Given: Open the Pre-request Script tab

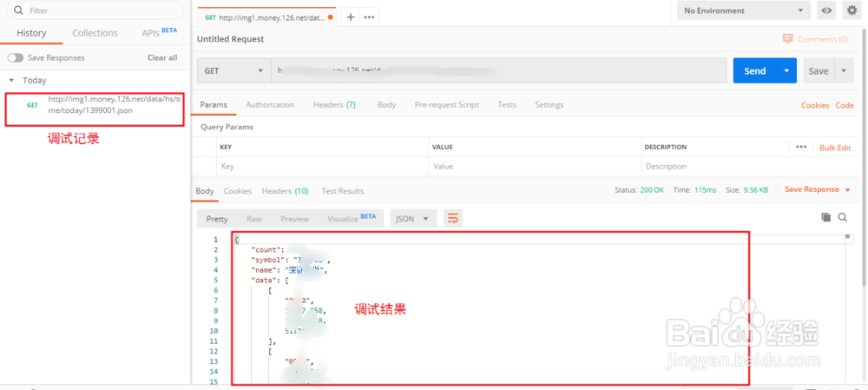Looking at the screenshot, I should point(447,105).
